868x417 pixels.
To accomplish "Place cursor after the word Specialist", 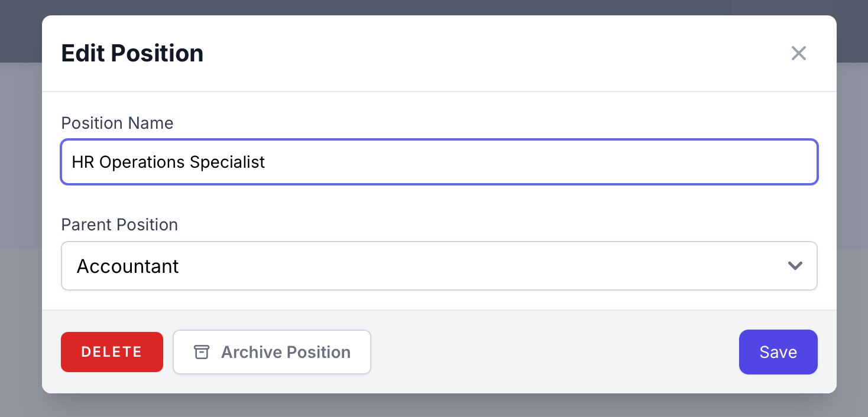I will tap(266, 162).
